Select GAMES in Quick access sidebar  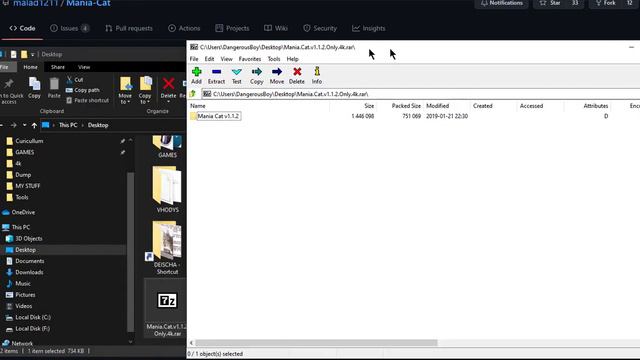click(24, 152)
